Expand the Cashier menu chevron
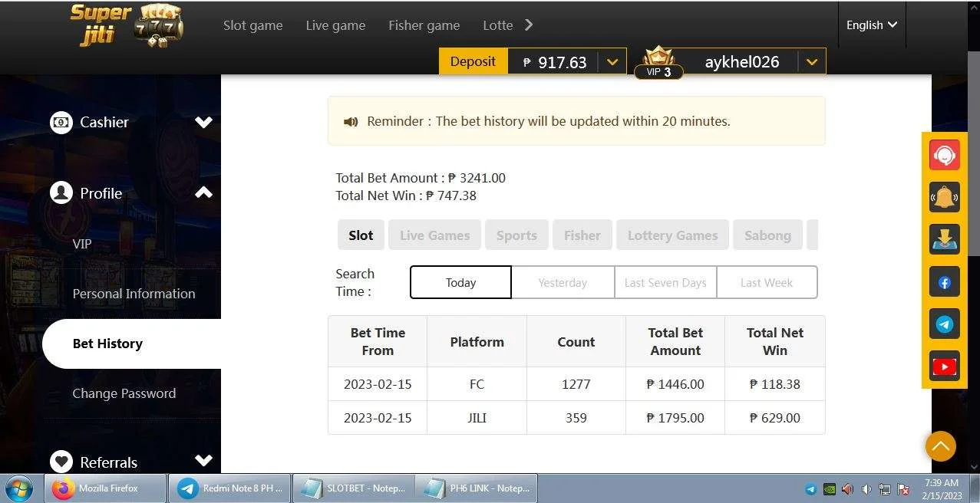Image resolution: width=980 pixels, height=503 pixels. (x=203, y=122)
